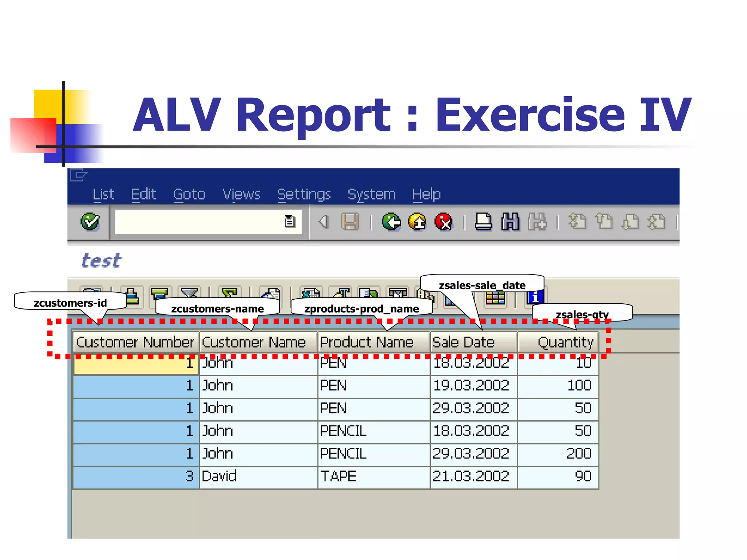Viewport: 747px width, 560px height.
Task: Click the ALV sum total icon
Action: tap(229, 293)
